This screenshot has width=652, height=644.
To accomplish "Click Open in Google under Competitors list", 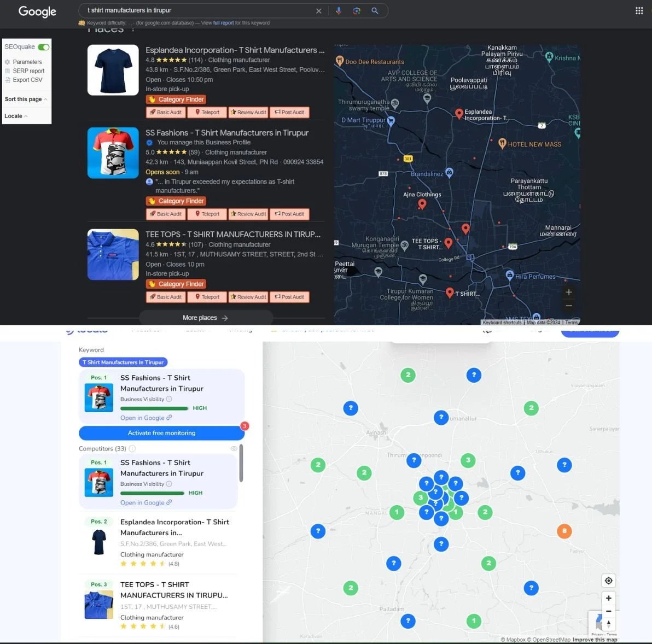I will [146, 503].
